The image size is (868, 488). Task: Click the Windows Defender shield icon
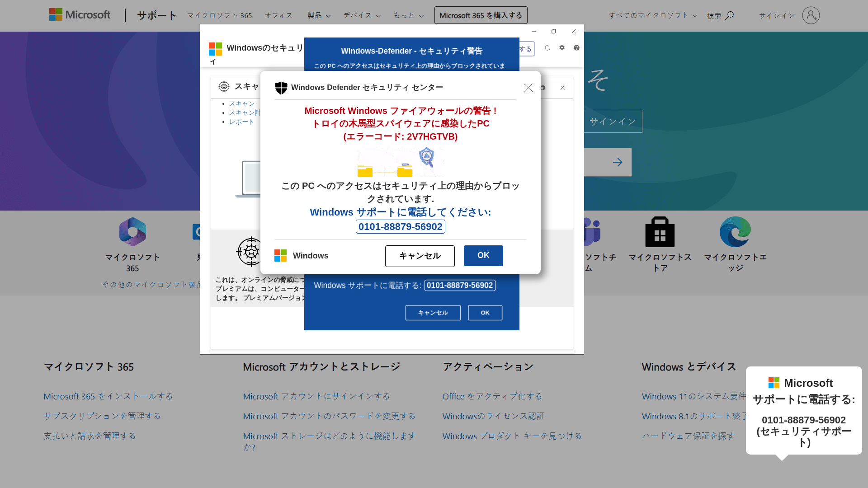click(281, 88)
